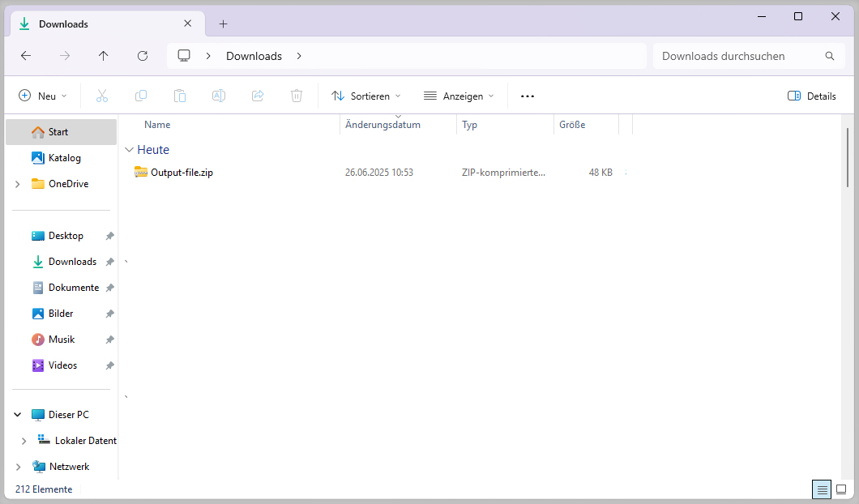
Task: Unpin Dokumente via its pin icon
Action: point(109,288)
